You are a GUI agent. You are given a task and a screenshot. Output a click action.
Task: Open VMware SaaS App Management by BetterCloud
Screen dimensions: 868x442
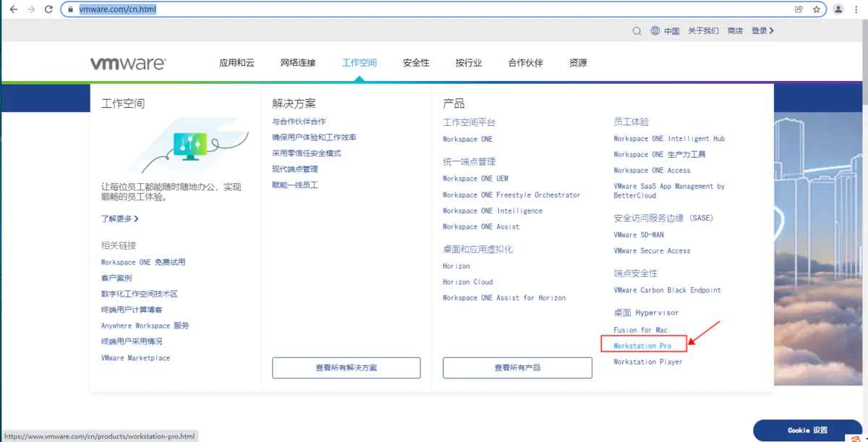point(669,190)
